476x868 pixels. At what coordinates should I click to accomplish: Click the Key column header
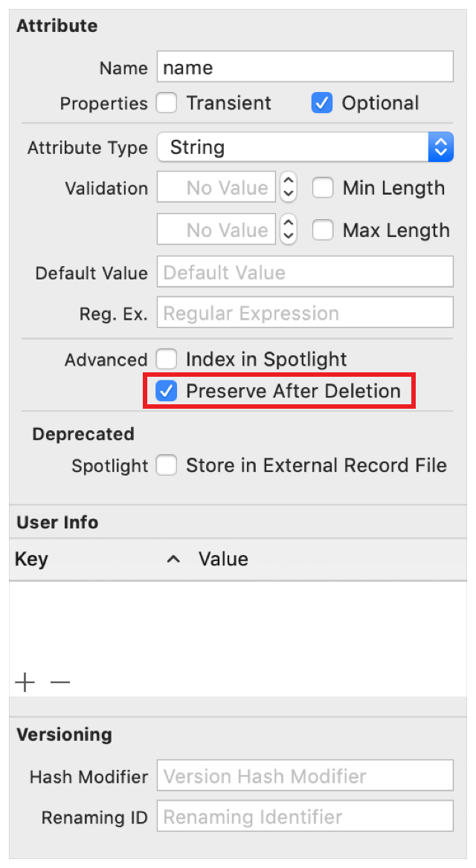coord(32,560)
